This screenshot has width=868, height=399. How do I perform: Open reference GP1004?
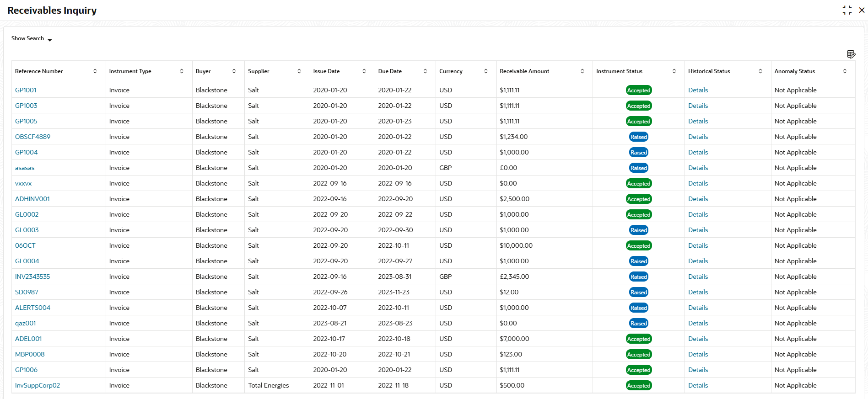click(27, 152)
